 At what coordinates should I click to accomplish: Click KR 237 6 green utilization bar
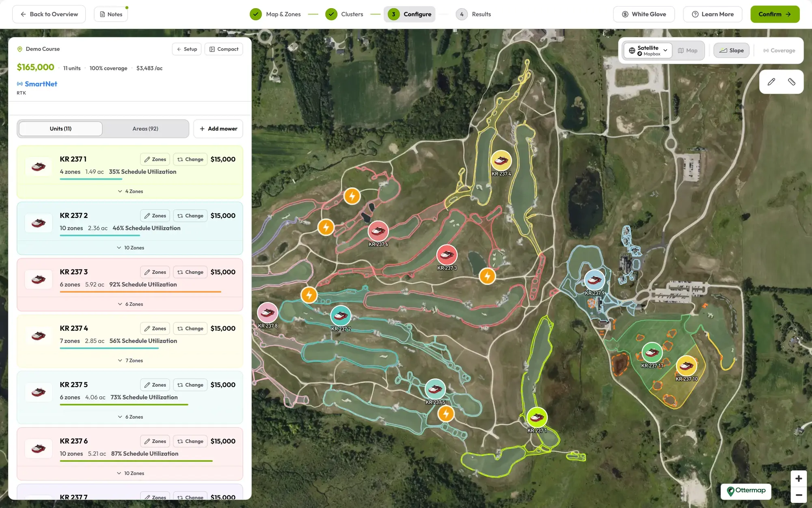[136, 461]
